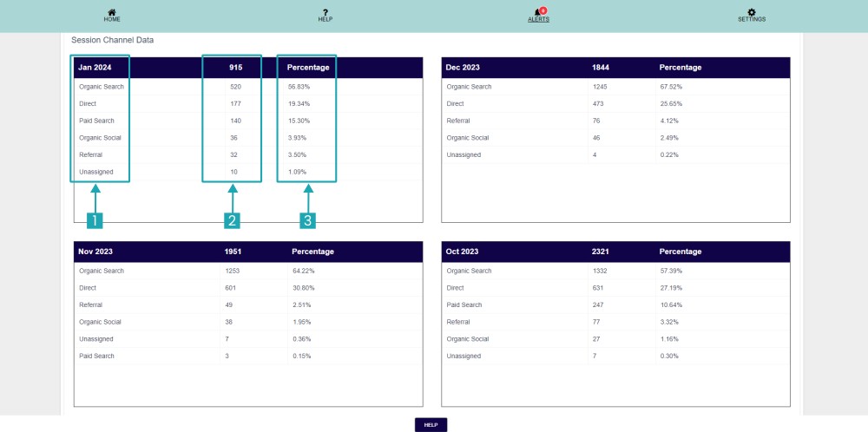Select the Jan 2024 table header

95,68
